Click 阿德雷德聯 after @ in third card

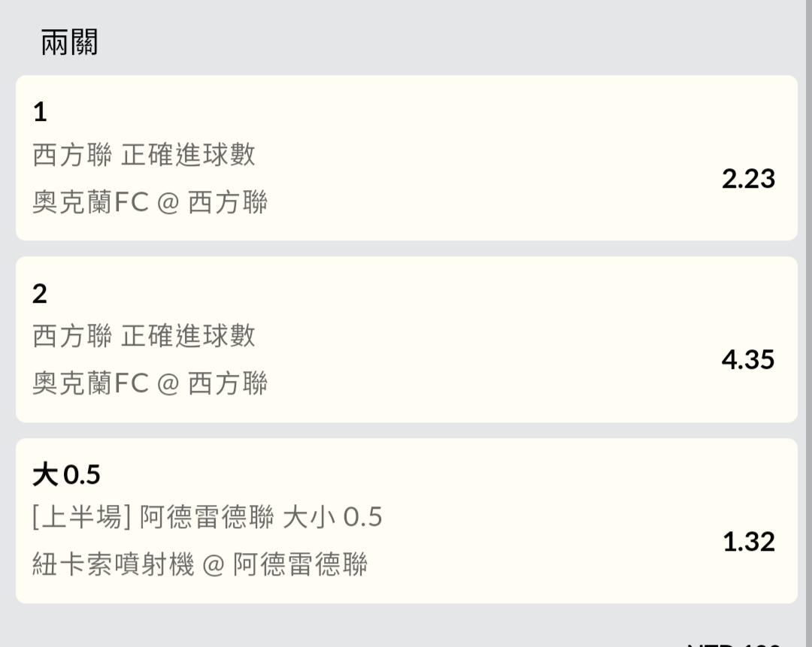point(300,564)
